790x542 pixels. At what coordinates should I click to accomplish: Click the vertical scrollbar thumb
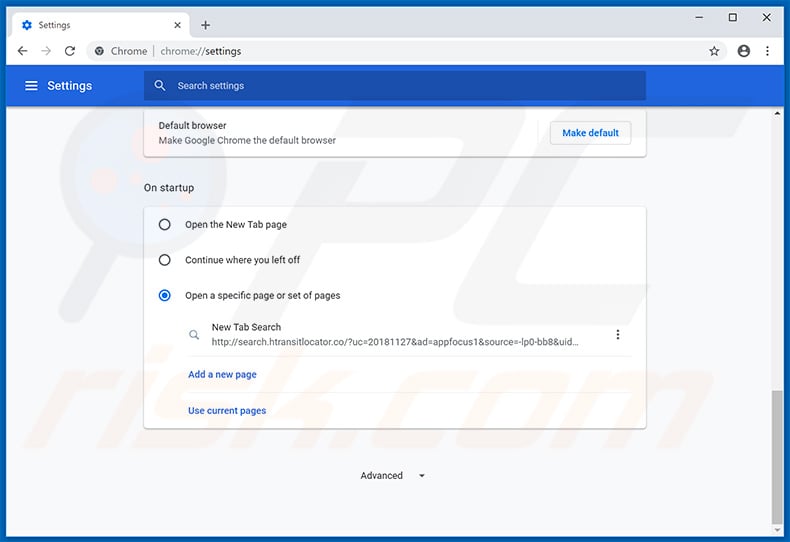click(777, 457)
